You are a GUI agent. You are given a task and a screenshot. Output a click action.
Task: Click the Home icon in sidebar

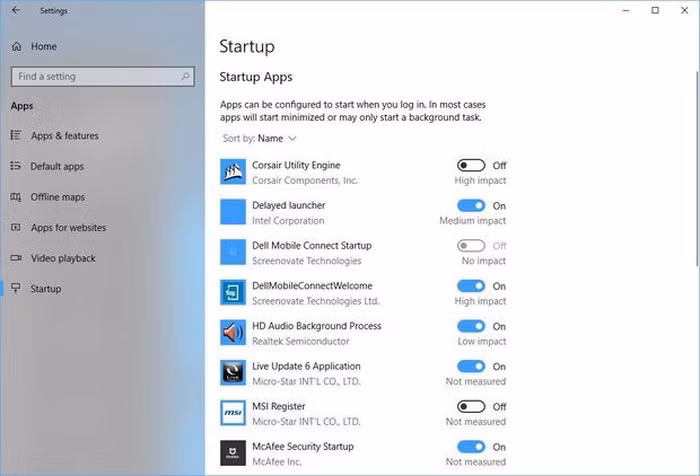pyautogui.click(x=16, y=46)
